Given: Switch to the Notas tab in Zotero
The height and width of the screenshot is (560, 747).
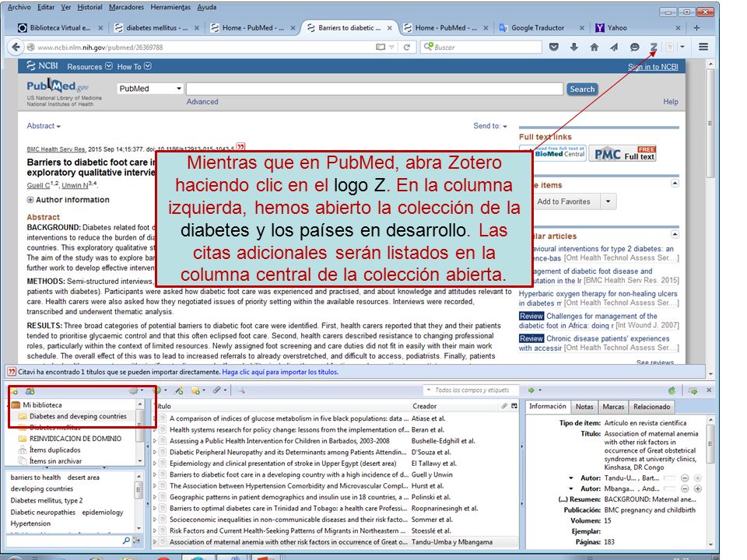Looking at the screenshot, I should (x=584, y=407).
